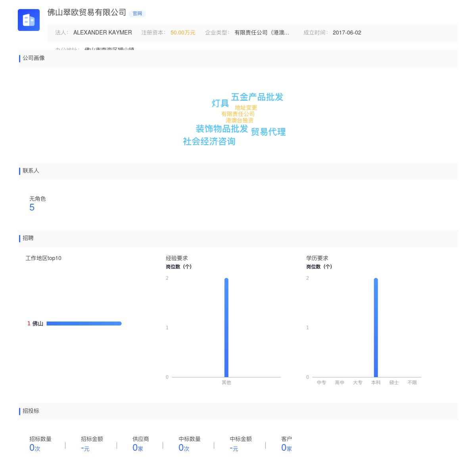Select word cloud tag 贸易代理
The width and height of the screenshot is (476, 471).
(x=269, y=132)
